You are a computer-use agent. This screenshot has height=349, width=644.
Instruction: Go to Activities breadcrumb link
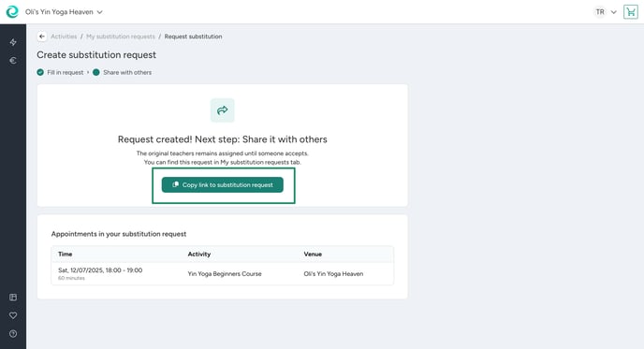coord(64,36)
